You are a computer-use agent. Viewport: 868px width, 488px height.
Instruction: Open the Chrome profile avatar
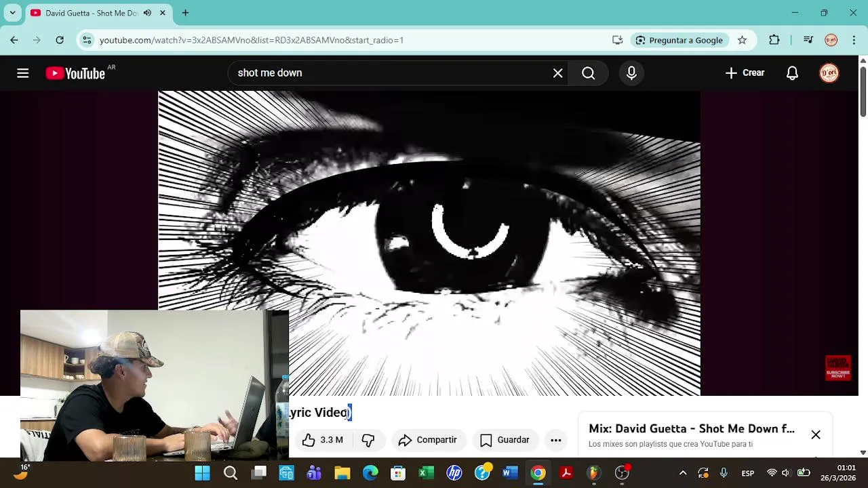(x=831, y=40)
